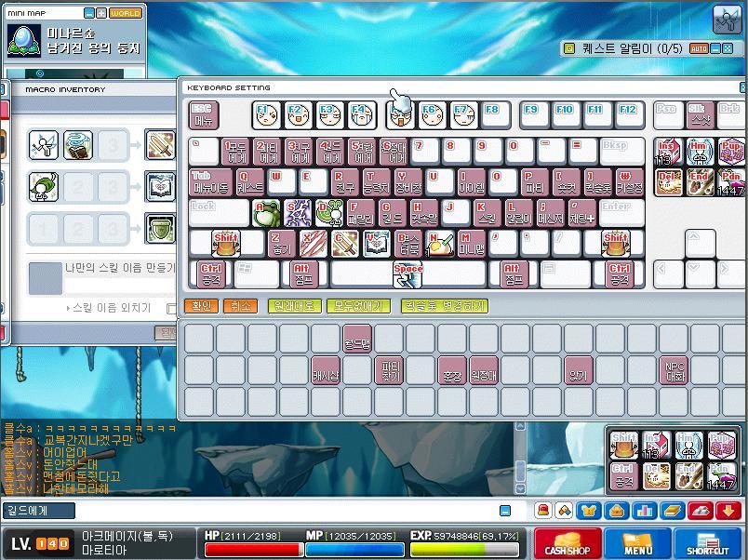Click the red slash skill on key X
748x560 pixels.
click(x=314, y=244)
